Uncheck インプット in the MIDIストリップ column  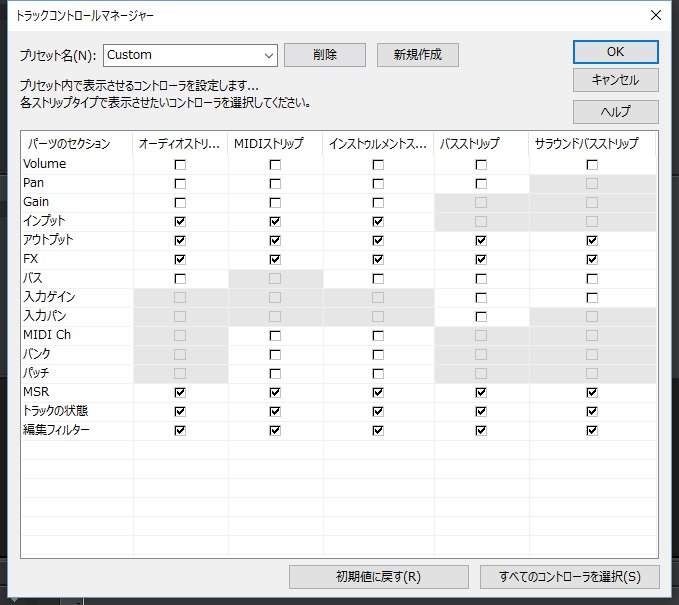click(275, 221)
